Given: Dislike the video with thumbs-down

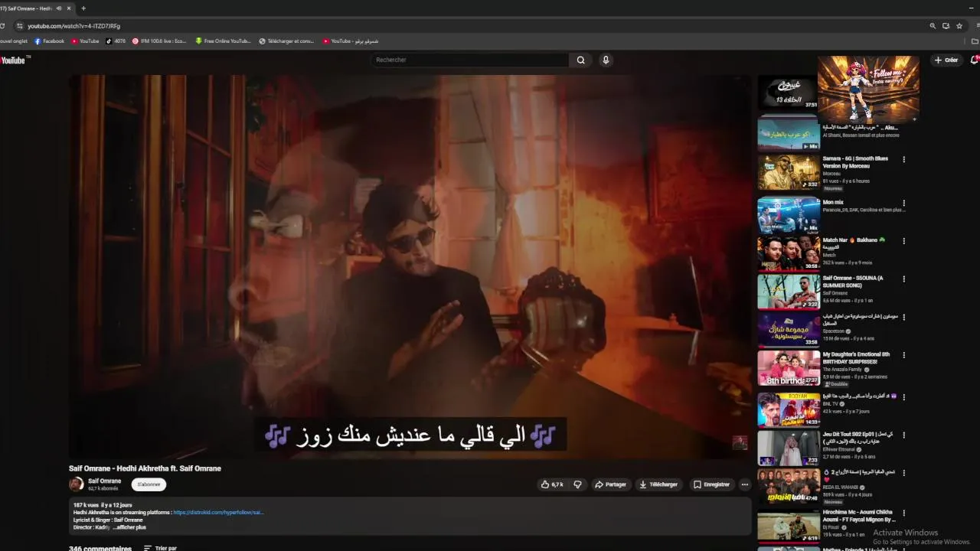Looking at the screenshot, I should coord(577,484).
